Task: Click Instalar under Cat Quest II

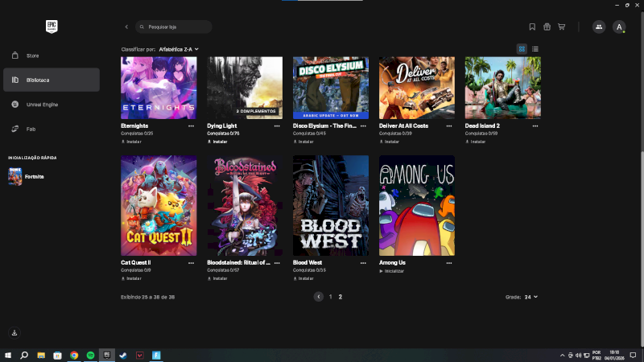Action: (x=133, y=278)
